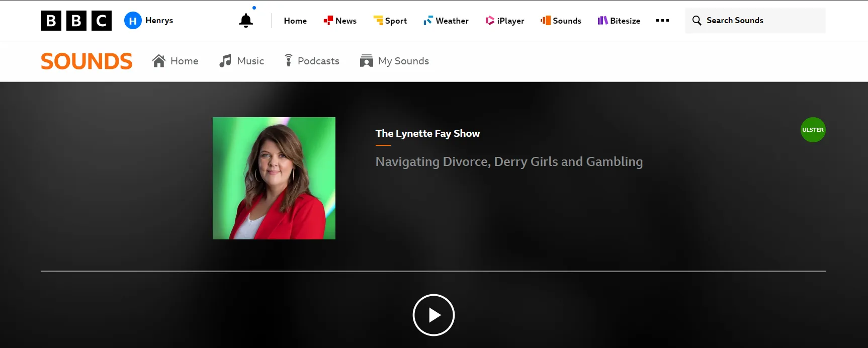The width and height of the screenshot is (868, 348).
Task: Open notifications bell
Action: [246, 21]
